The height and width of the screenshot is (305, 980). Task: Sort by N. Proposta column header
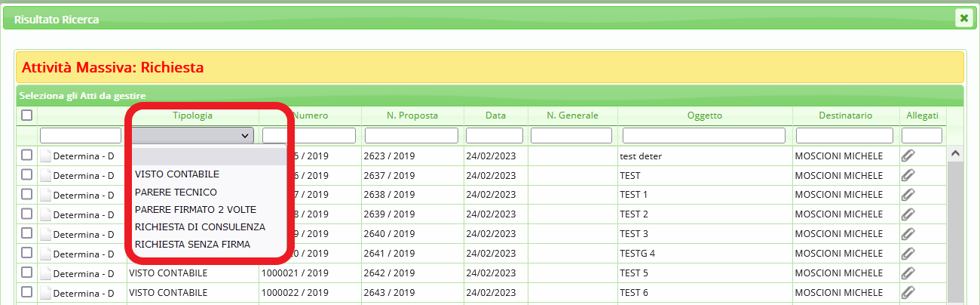click(x=412, y=116)
